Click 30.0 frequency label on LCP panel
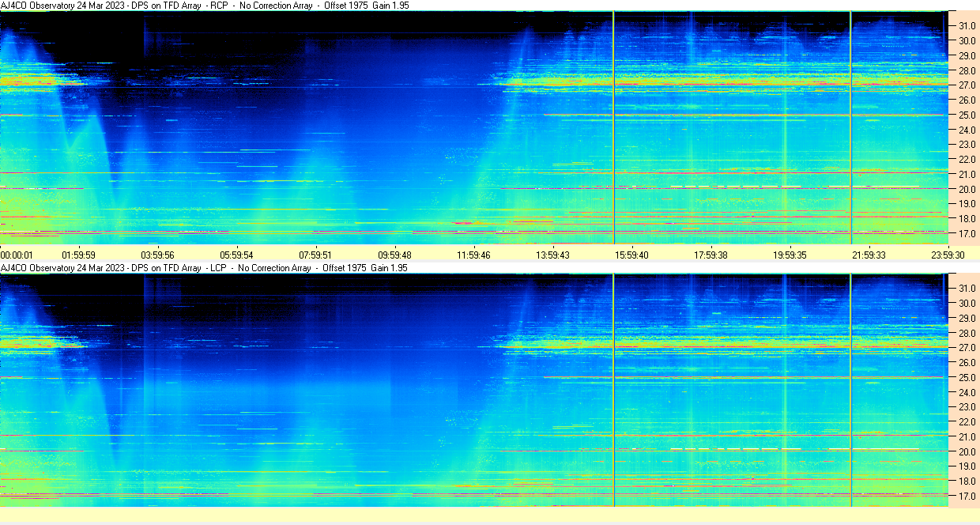The height and width of the screenshot is (525, 980). tap(967, 303)
